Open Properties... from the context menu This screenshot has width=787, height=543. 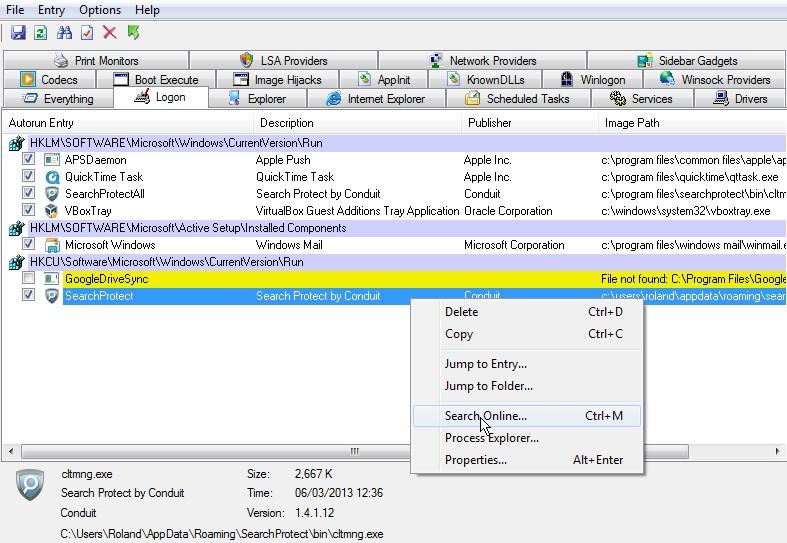click(527, 460)
